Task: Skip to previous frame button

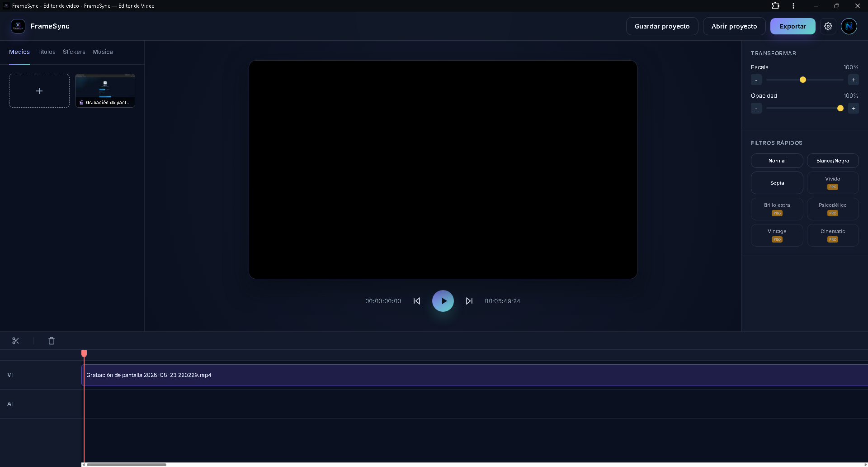Action: pyautogui.click(x=417, y=301)
